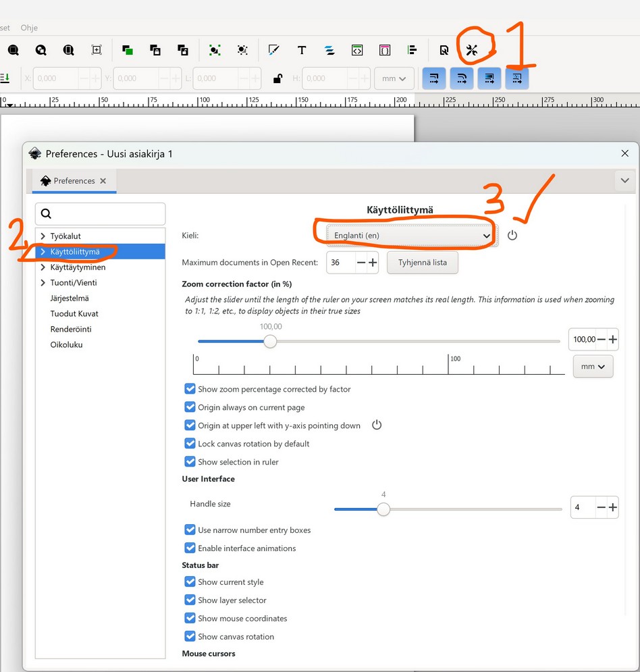Disable Enable interface animations
This screenshot has height=672, width=640.
tap(190, 548)
